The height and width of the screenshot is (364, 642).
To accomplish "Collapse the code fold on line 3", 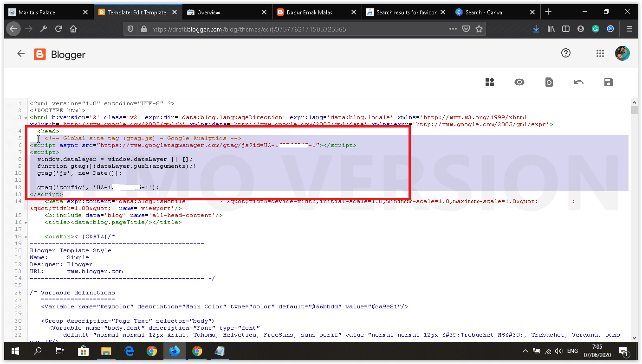I will pyautogui.click(x=26, y=118).
